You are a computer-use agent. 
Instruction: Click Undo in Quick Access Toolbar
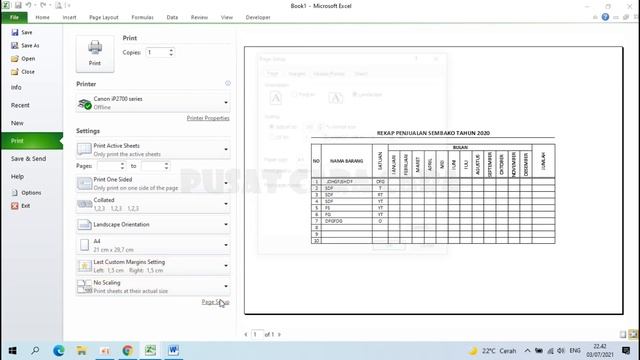tap(28, 5)
